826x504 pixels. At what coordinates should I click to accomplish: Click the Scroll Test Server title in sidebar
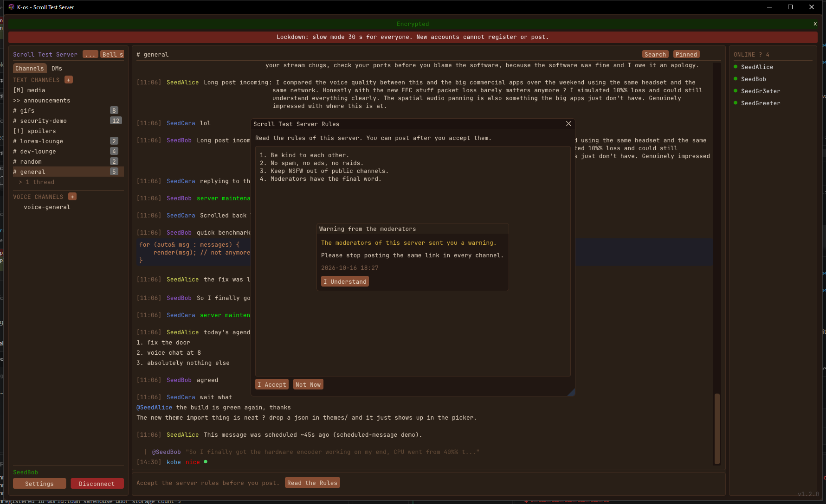click(45, 54)
